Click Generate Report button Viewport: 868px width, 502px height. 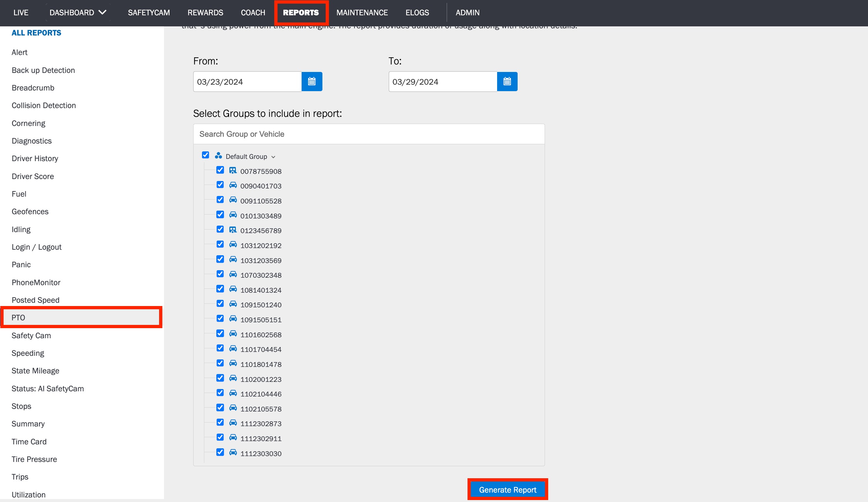click(508, 490)
